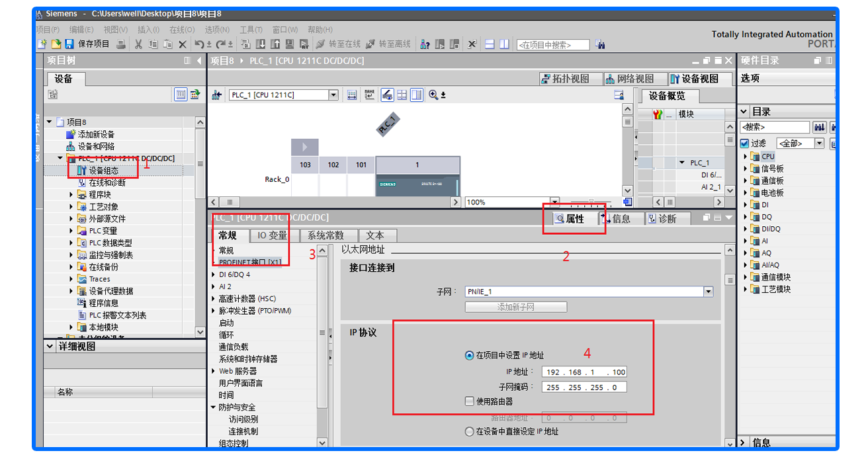Expand the Web 服务器 properties node
868x455 pixels.
[x=213, y=371]
